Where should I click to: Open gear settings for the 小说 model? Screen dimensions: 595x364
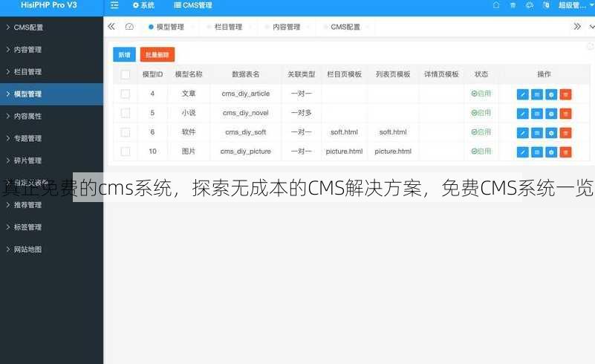551,114
